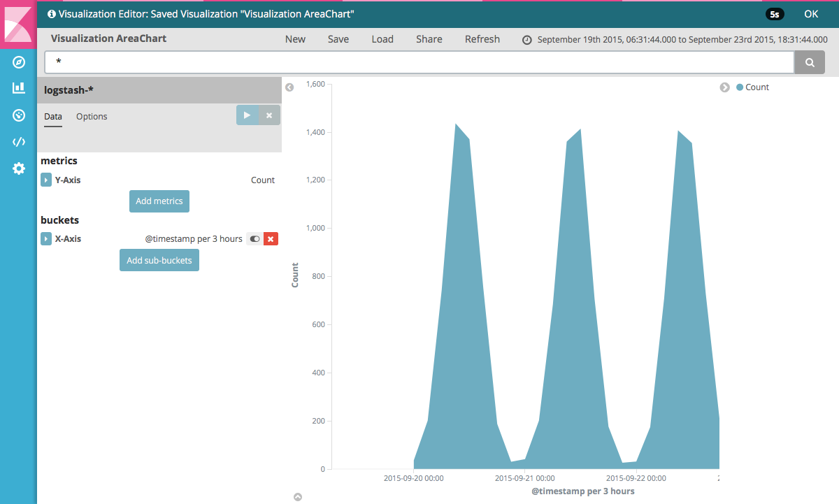839x504 pixels.
Task: Open the Management gear icon
Action: pyautogui.click(x=19, y=168)
